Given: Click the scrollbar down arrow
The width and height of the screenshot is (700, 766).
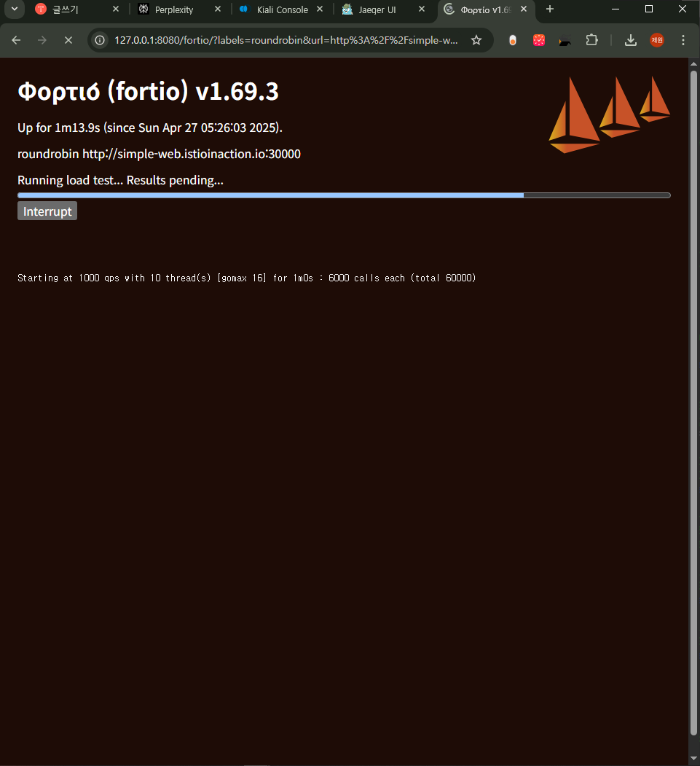Looking at the screenshot, I should 693,759.
